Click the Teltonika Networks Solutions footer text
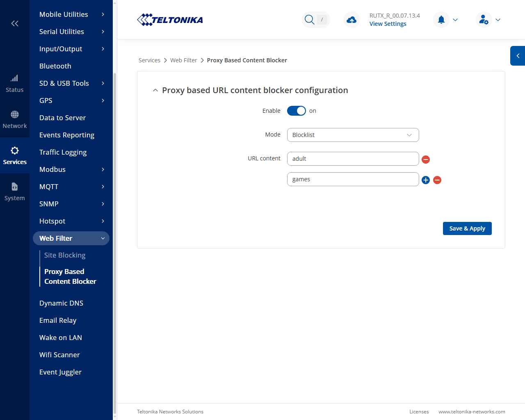 [x=170, y=412]
